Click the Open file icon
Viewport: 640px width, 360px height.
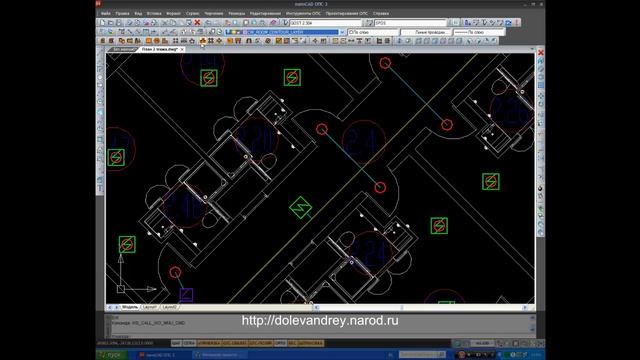pyautogui.click(x=111, y=23)
